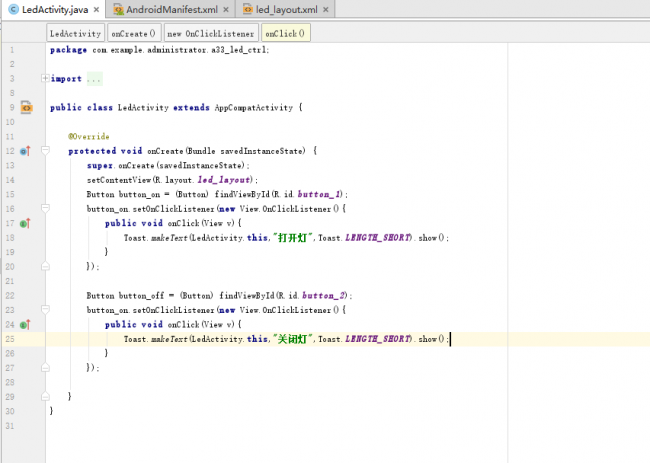650x463 pixels.
Task: Close the LedActivity.java tab
Action: 97,10
